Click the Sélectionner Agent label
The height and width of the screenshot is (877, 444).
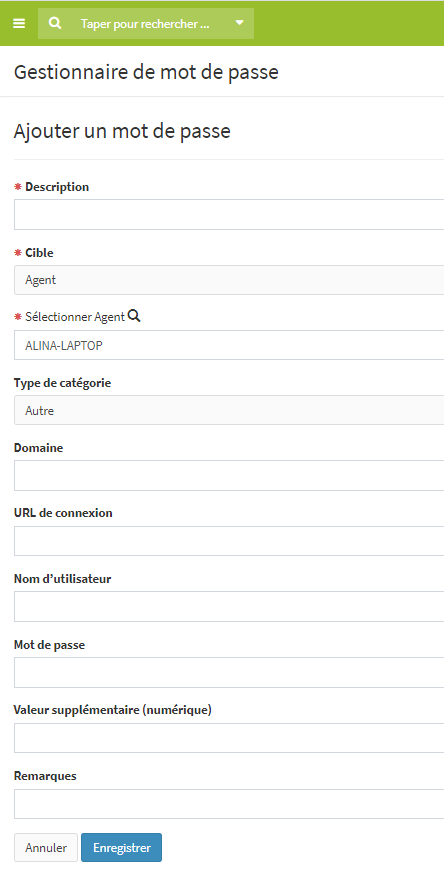pyautogui.click(x=75, y=317)
